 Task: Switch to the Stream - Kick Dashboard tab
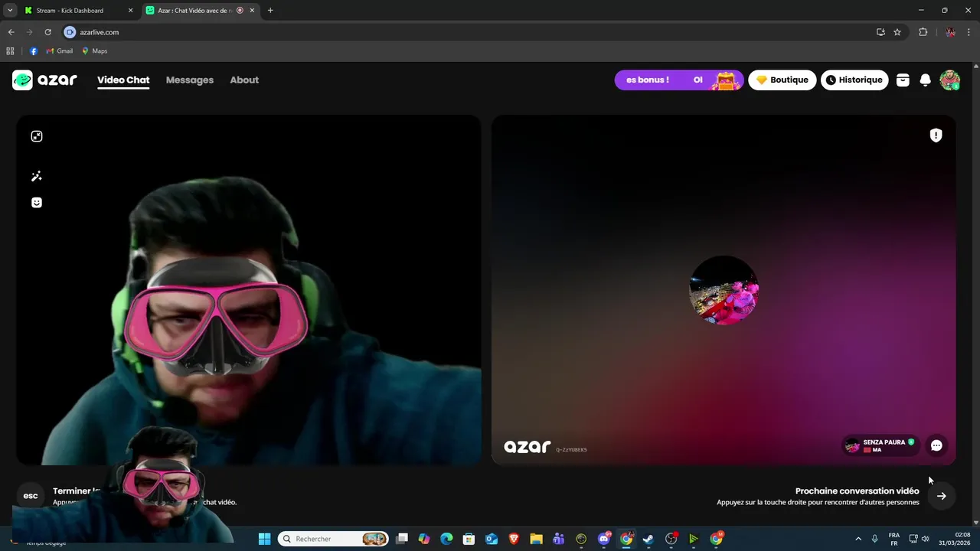[x=78, y=11]
